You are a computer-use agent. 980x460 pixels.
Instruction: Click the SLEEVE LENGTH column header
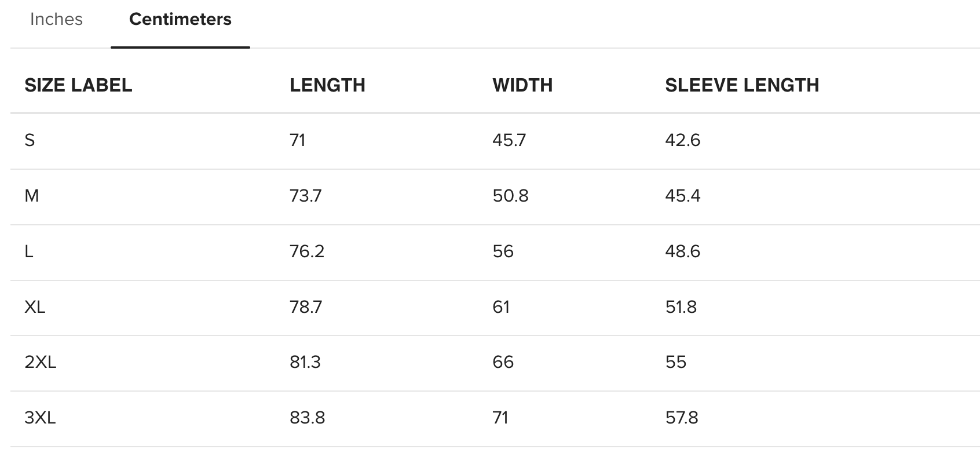pos(742,86)
